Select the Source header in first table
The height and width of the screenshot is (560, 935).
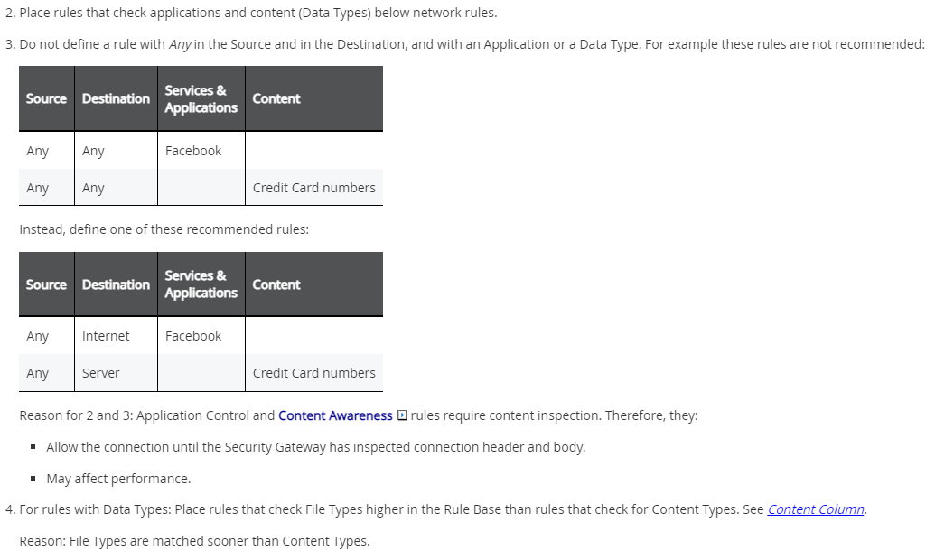[46, 98]
